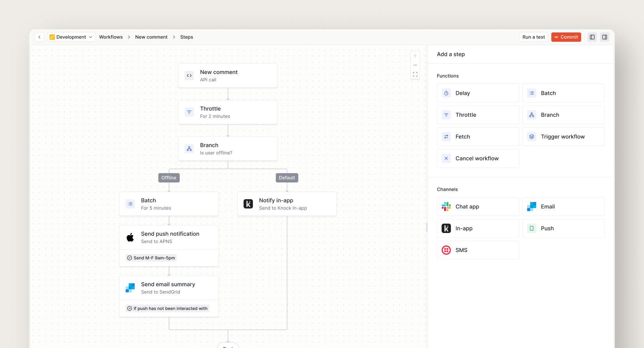Screen dimensions: 644x348
Task: Click the Run a test button
Action: click(x=533, y=37)
